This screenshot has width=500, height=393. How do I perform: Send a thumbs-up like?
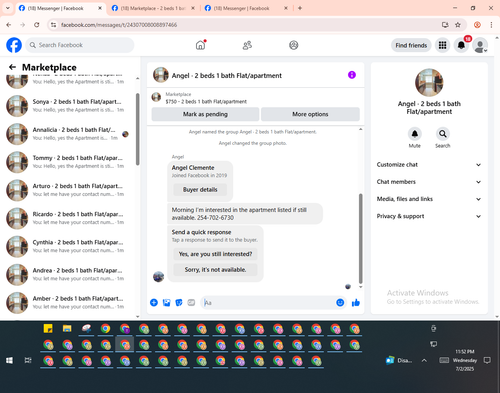coord(356,303)
